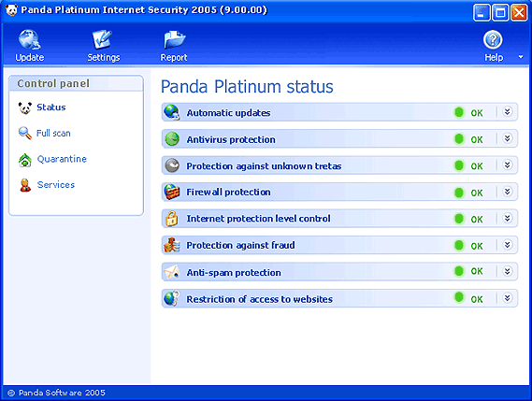Click the Help question mark icon
The image size is (532, 401).
pos(493,39)
